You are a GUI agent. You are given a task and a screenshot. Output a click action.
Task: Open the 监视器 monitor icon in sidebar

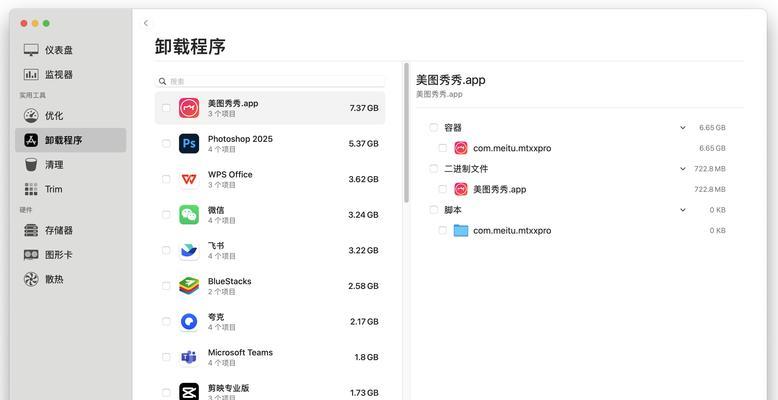(31, 74)
